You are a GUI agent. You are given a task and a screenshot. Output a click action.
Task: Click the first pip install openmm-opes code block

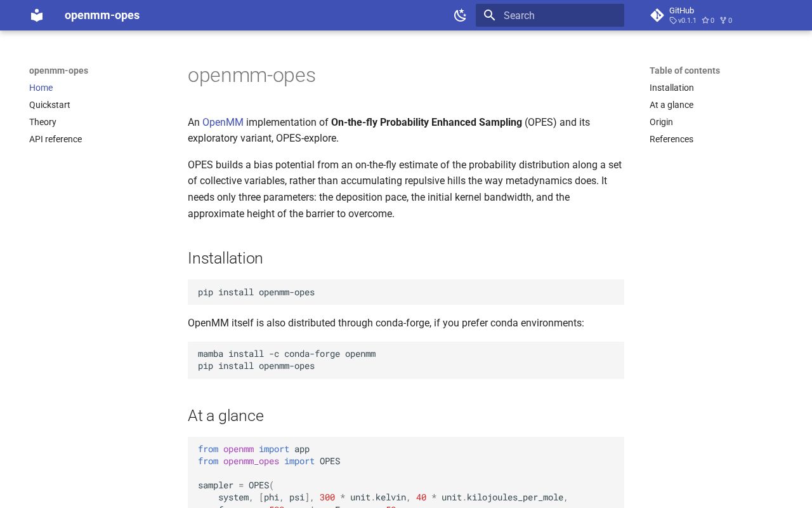[406, 292]
